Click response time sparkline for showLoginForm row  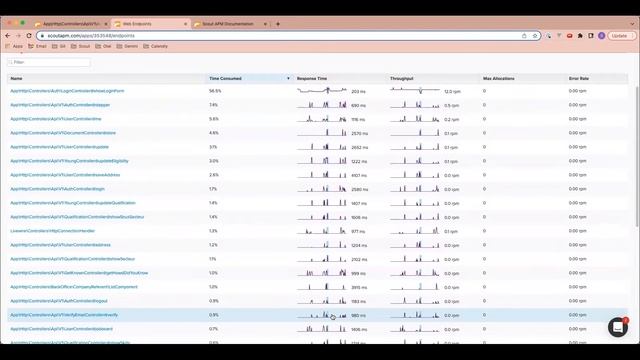[322, 91]
